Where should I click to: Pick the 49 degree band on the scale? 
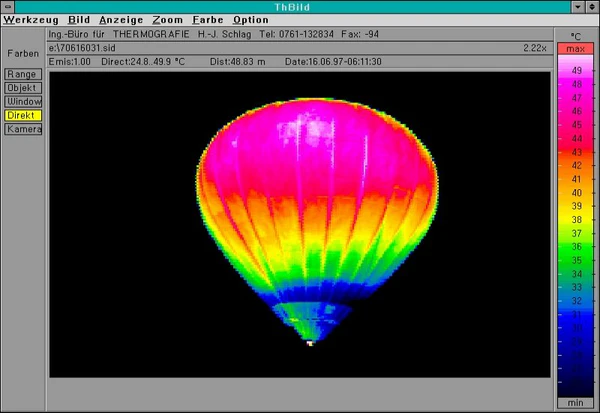pyautogui.click(x=576, y=71)
